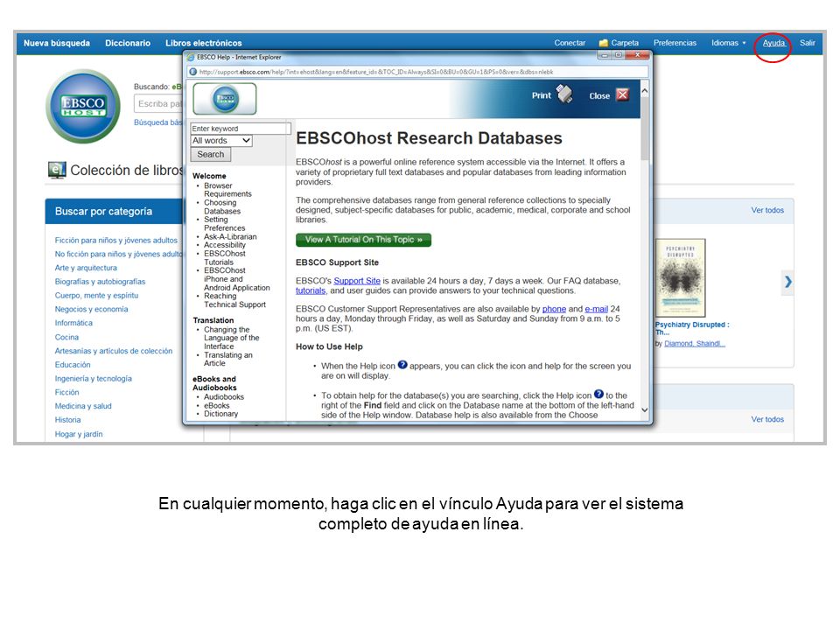Click the eBook collection icon beside Colección de libros
Screen dimensions: 840x630
(x=57, y=170)
